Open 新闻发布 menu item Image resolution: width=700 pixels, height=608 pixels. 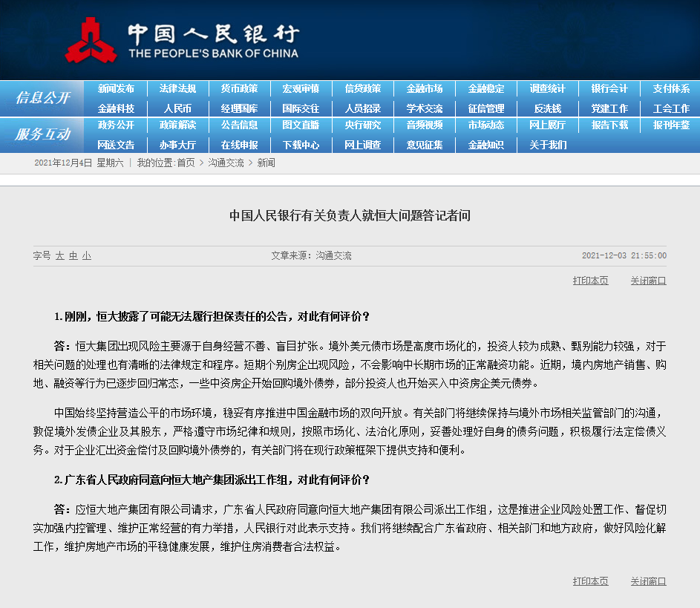click(116, 88)
